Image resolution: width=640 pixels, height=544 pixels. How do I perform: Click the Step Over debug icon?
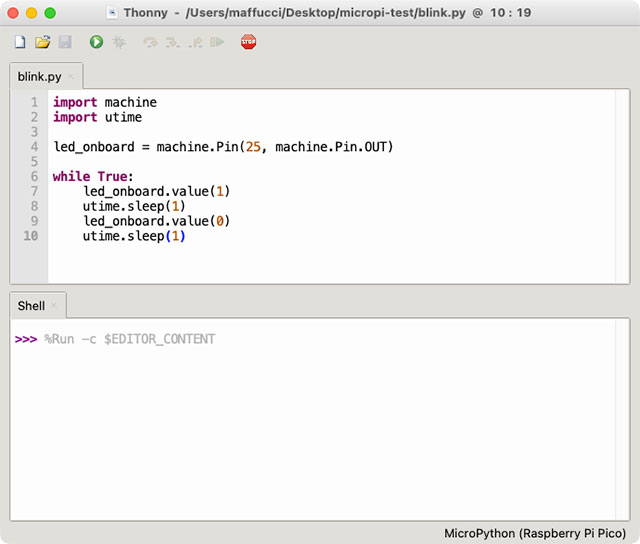tap(150, 42)
